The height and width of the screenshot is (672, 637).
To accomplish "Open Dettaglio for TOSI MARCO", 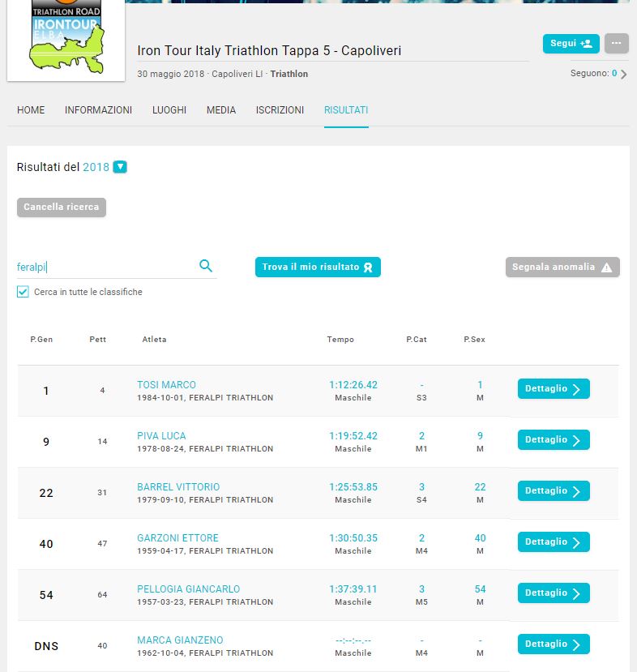I will click(x=554, y=389).
